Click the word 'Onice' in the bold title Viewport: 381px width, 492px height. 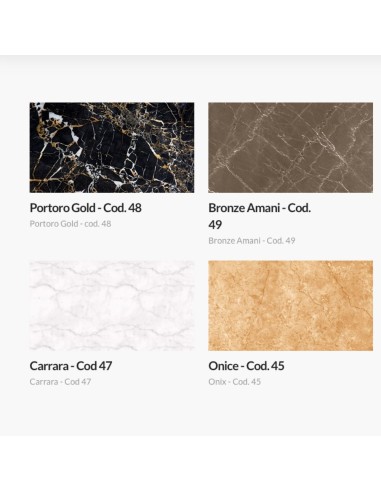[223, 366]
